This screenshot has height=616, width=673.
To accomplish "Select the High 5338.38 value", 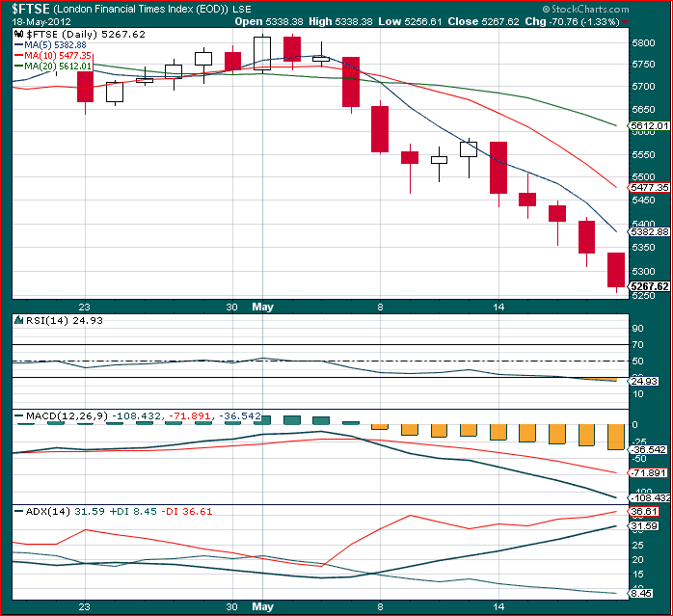I will [x=340, y=21].
